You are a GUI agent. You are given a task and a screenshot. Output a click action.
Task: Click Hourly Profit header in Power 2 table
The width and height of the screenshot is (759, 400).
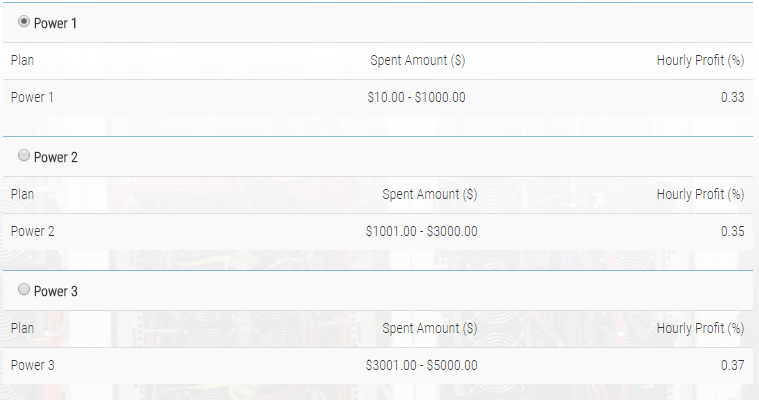click(700, 195)
